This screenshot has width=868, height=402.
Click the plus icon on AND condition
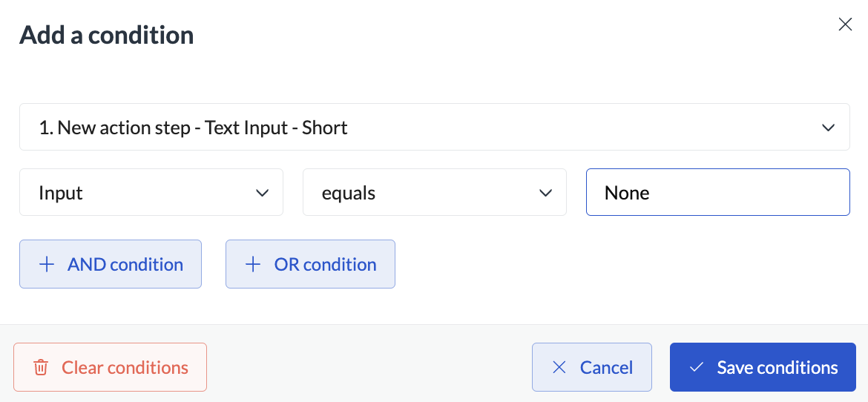click(x=47, y=264)
